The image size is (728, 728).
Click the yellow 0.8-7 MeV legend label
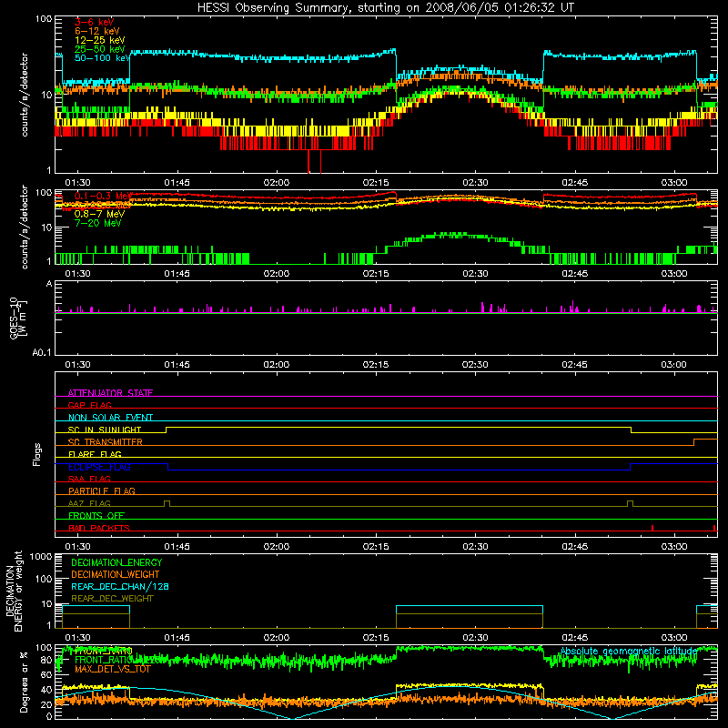(x=99, y=214)
